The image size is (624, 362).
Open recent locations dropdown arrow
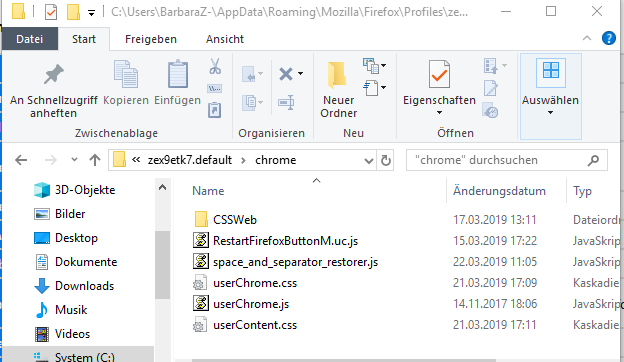point(74,160)
